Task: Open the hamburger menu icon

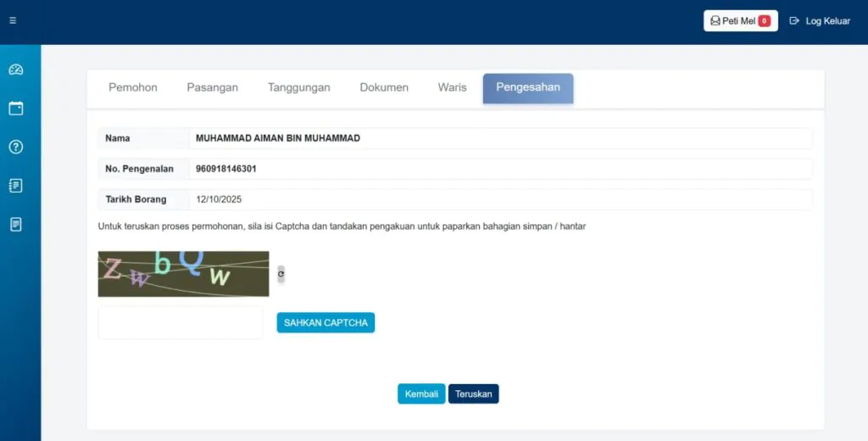Action: coord(13,20)
